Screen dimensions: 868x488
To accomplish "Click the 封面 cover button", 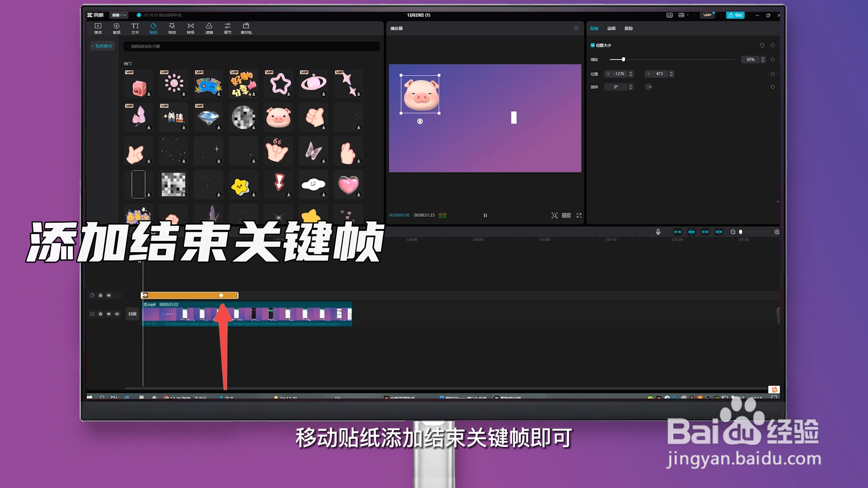I will click(132, 314).
